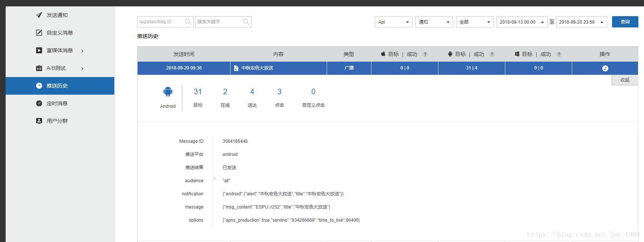Viewport: 644px width, 242px height.
Task: Click the 31 目标 statistic
Action: (198, 97)
